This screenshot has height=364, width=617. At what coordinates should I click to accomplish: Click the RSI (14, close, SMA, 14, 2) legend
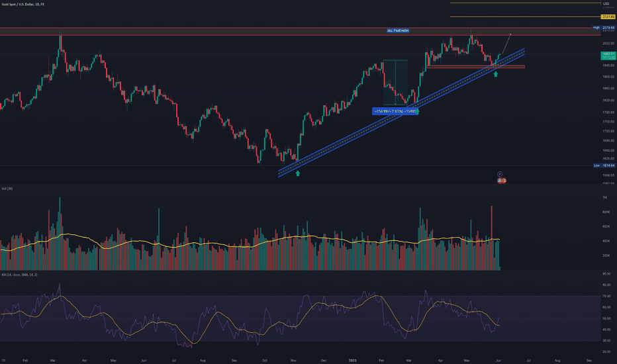click(20, 275)
